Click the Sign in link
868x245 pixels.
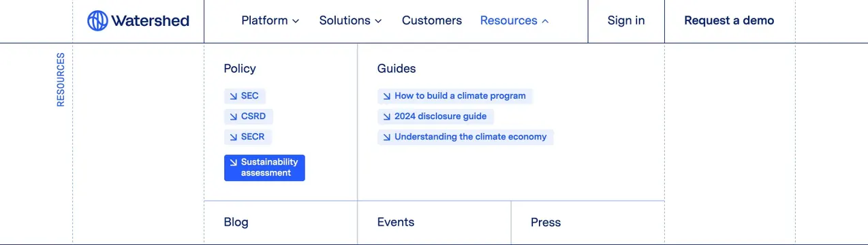pos(626,20)
